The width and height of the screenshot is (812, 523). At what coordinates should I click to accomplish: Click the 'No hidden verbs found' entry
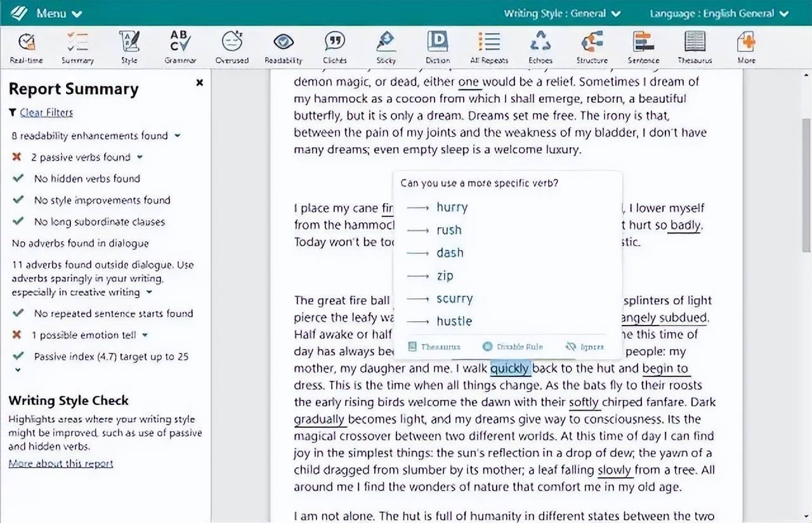(87, 179)
